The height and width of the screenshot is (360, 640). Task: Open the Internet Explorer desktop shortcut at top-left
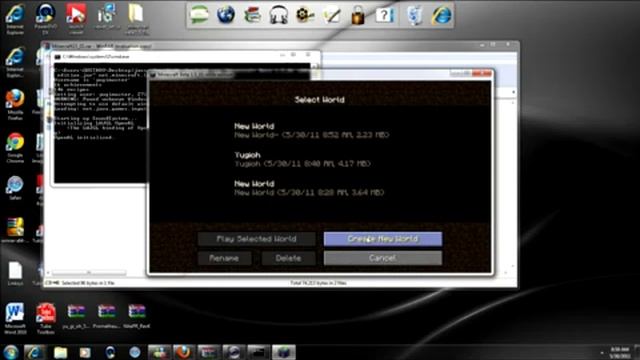point(15,18)
